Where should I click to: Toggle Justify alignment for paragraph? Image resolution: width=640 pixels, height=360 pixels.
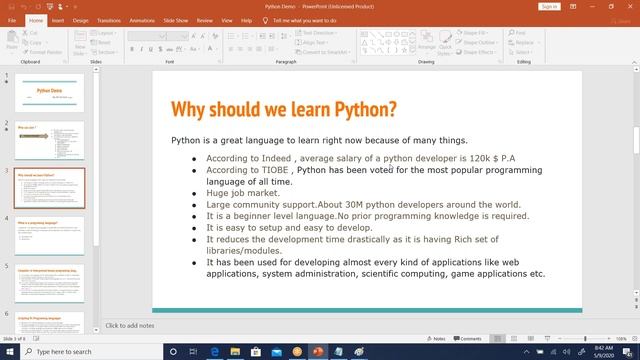pos(259,49)
